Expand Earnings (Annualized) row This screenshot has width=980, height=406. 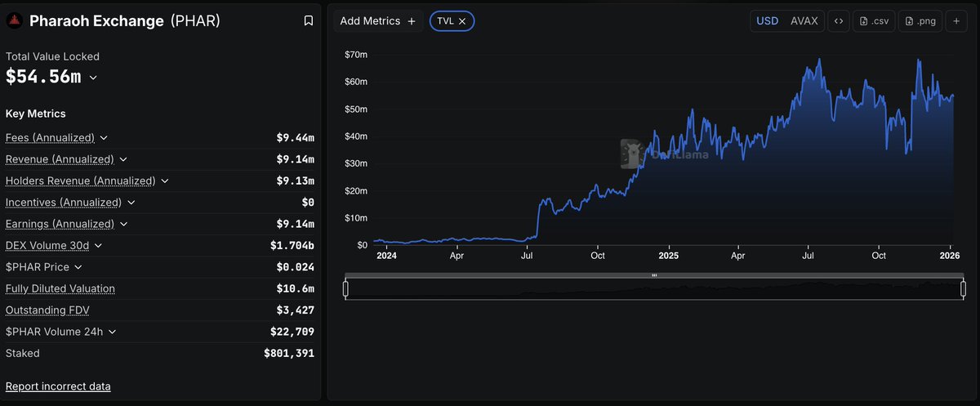123,224
